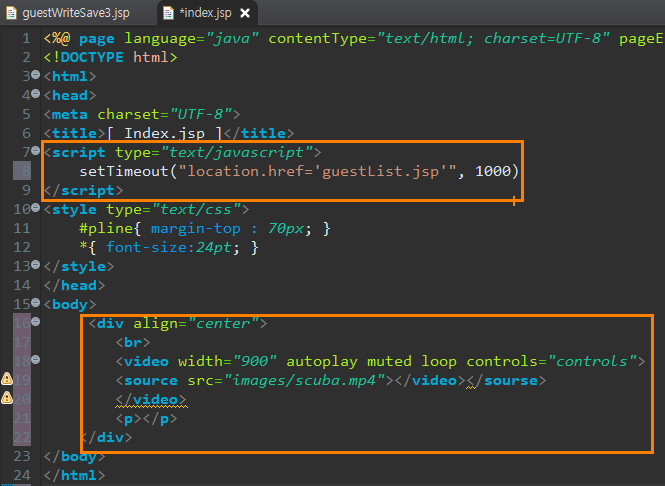Collapse the body tag fold on line 15

[x=36, y=302]
